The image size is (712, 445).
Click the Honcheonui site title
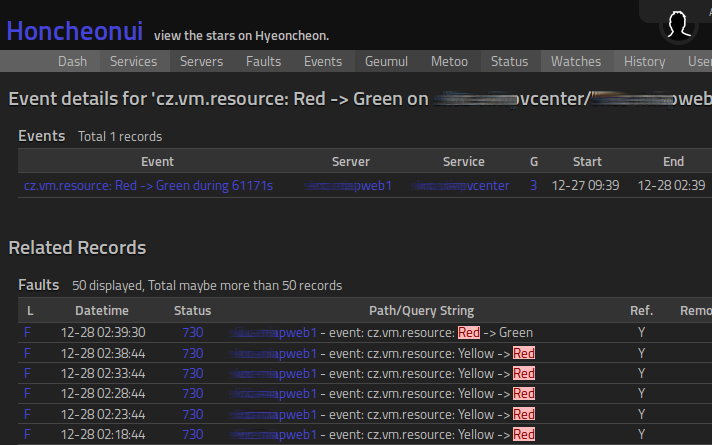point(74,31)
